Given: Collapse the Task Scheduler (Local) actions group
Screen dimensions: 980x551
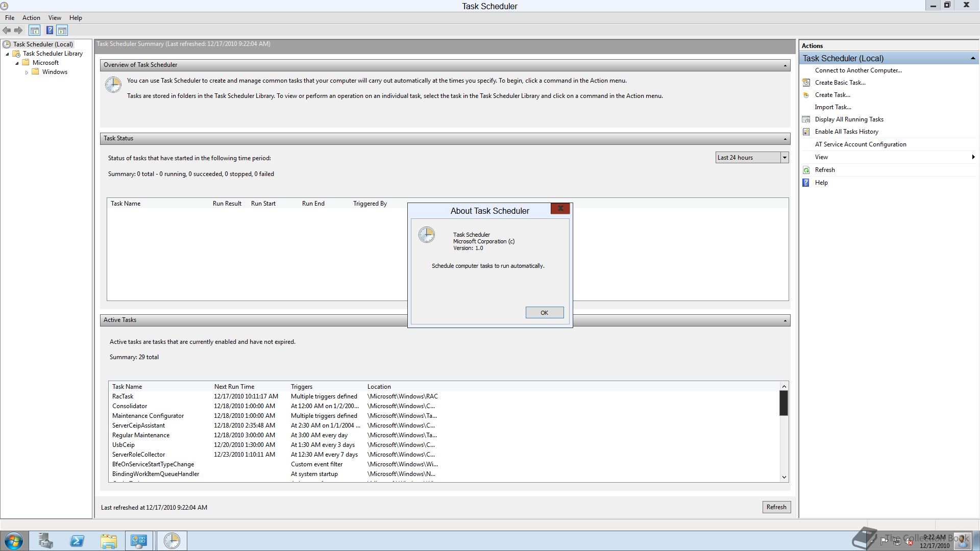Looking at the screenshot, I should tap(973, 59).
